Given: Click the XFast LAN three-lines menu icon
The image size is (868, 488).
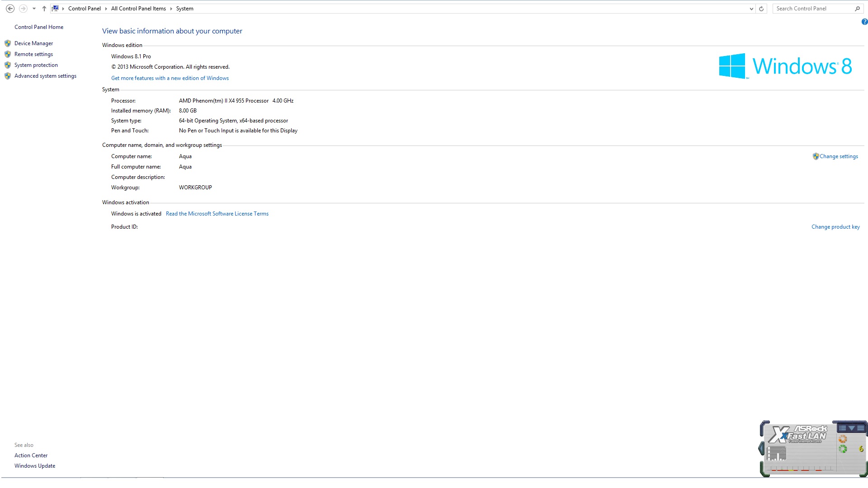Looking at the screenshot, I should (860, 428).
